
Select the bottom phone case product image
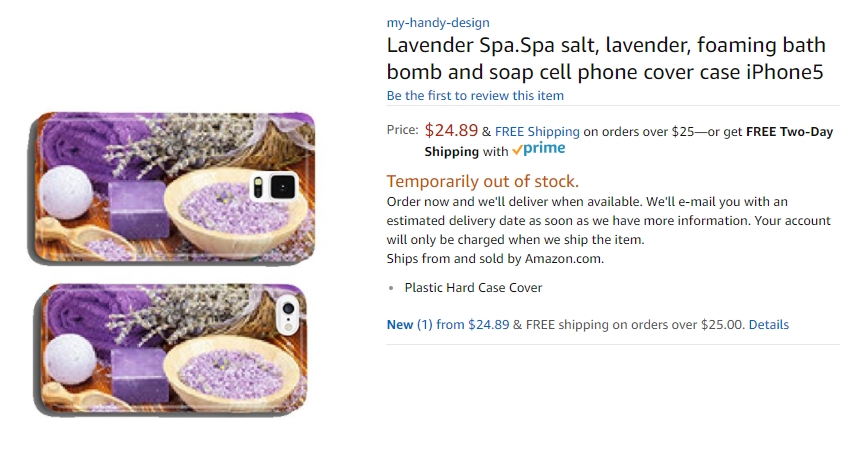171,350
